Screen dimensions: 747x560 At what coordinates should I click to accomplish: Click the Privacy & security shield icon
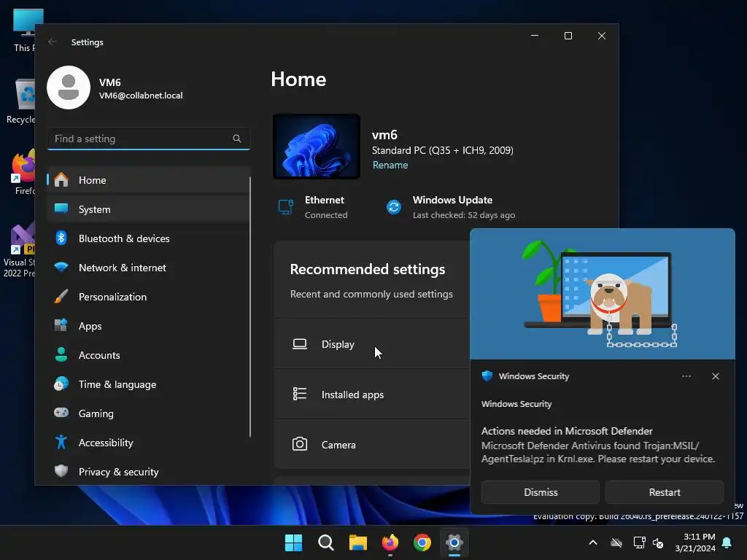pyautogui.click(x=61, y=471)
